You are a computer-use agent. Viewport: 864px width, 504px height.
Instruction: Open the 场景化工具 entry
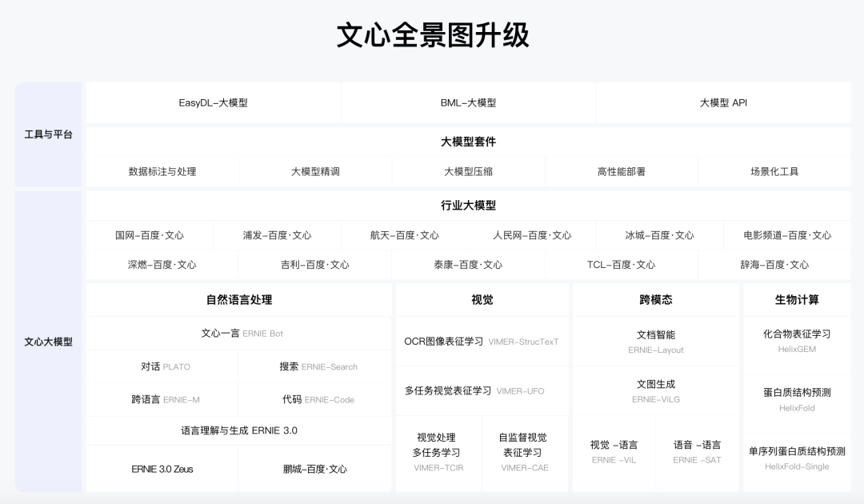774,170
